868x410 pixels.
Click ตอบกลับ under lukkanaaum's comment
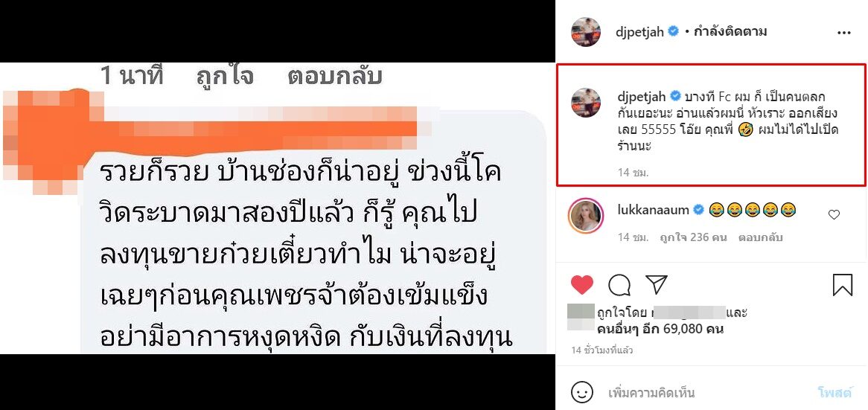759,238
